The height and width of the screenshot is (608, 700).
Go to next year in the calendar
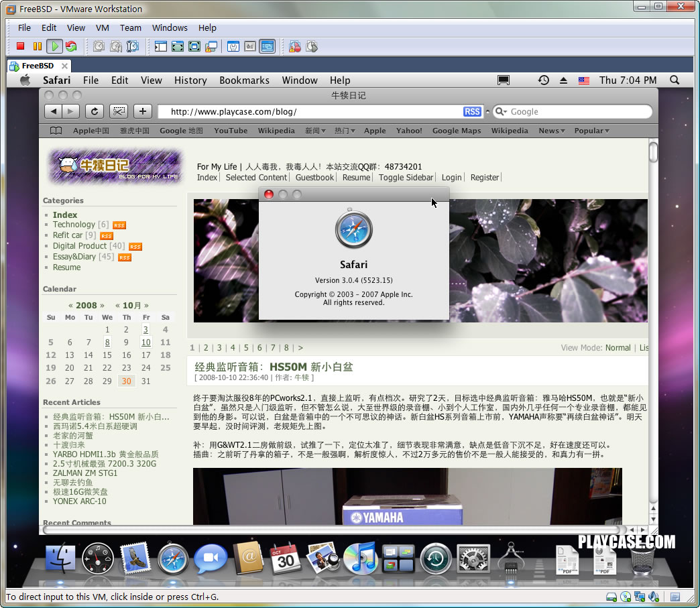pyautogui.click(x=102, y=305)
